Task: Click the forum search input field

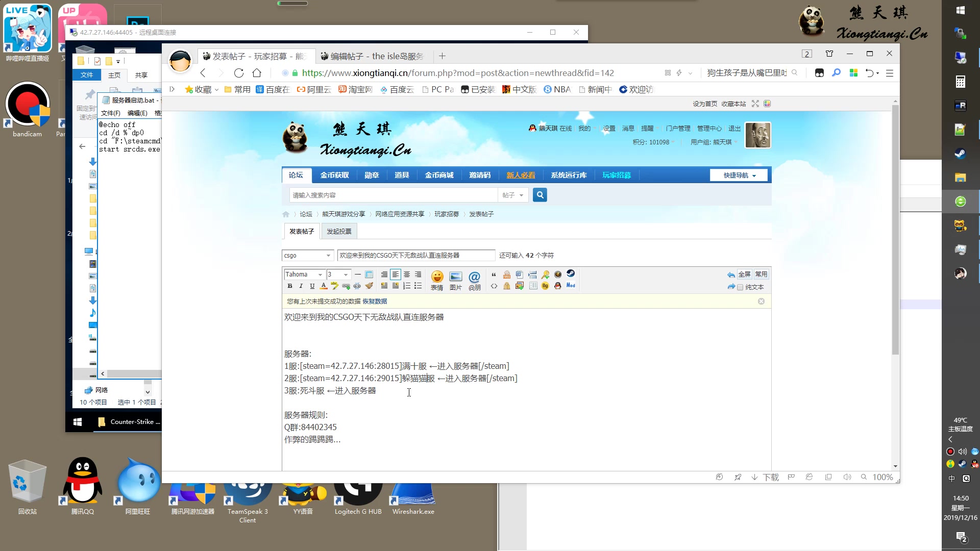Action: pos(393,195)
